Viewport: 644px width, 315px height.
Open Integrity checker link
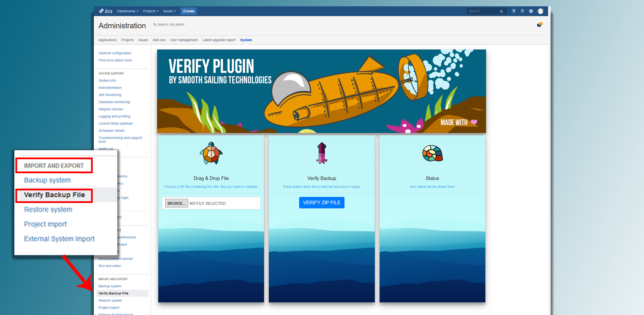point(111,109)
